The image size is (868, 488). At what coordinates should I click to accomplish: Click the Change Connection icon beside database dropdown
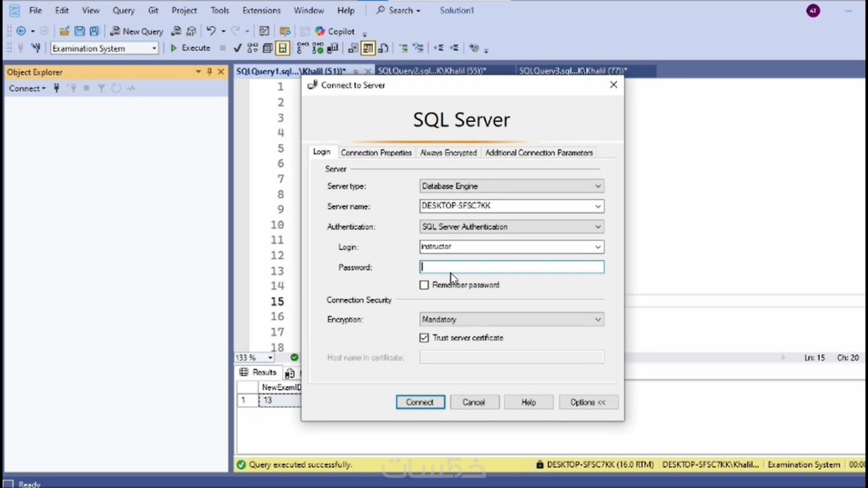pyautogui.click(x=35, y=48)
